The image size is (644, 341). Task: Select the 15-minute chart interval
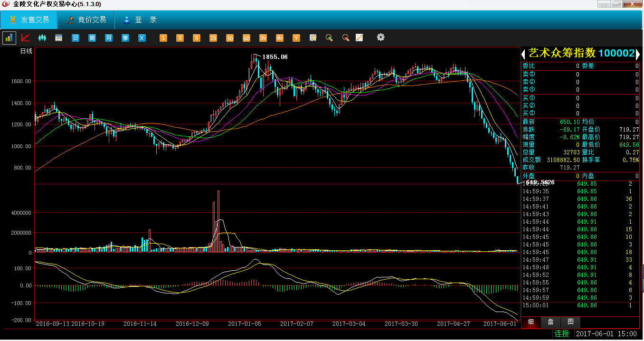[x=213, y=38]
